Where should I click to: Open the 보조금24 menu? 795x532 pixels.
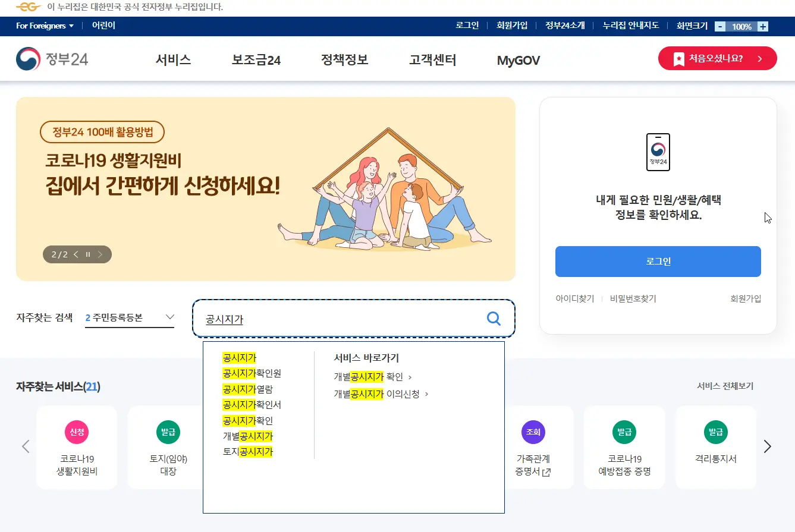pyautogui.click(x=256, y=60)
